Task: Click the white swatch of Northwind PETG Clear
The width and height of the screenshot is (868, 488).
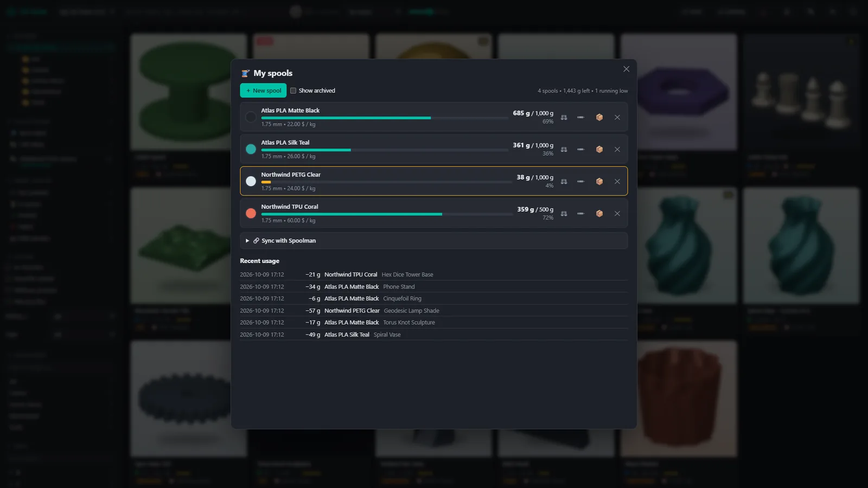Action: pyautogui.click(x=251, y=181)
